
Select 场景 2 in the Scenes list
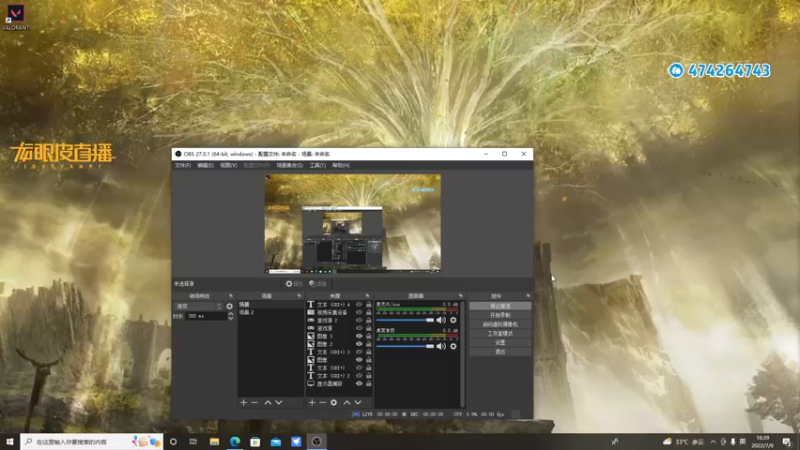(x=270, y=312)
